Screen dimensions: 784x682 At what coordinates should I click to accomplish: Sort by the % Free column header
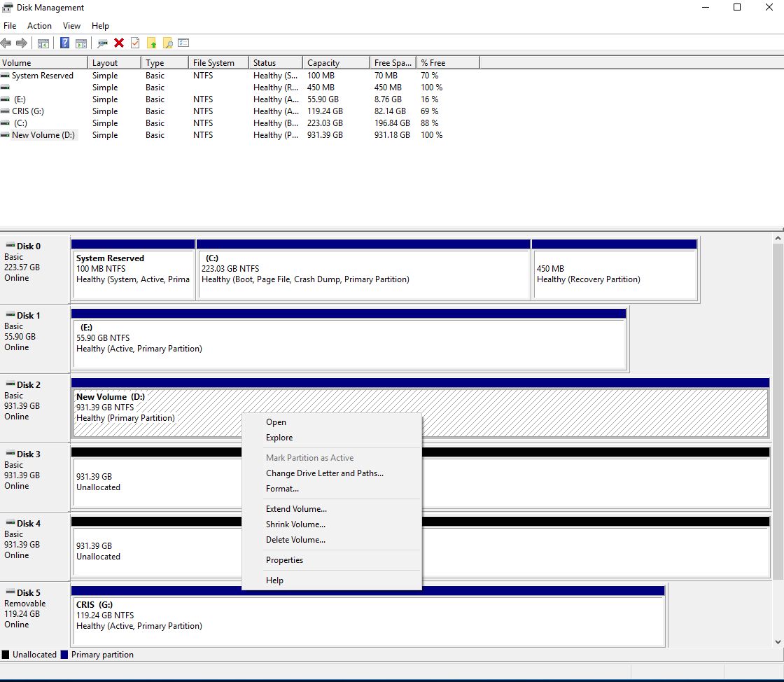click(x=448, y=62)
